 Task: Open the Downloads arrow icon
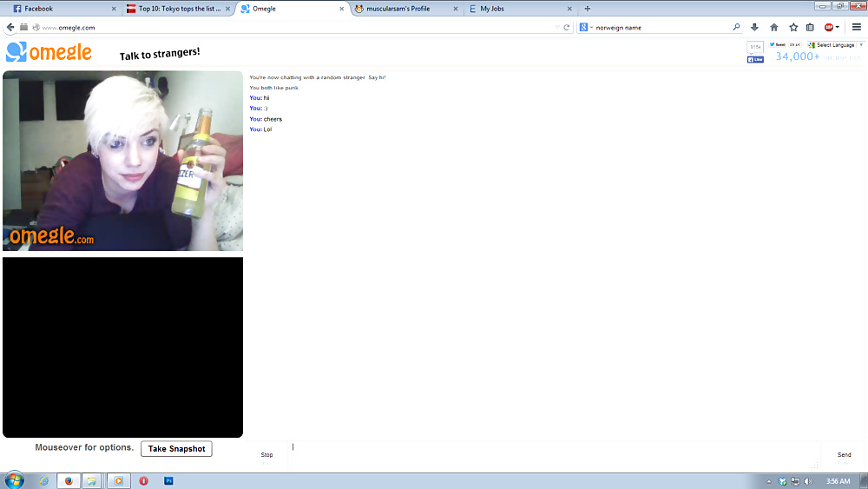(754, 27)
